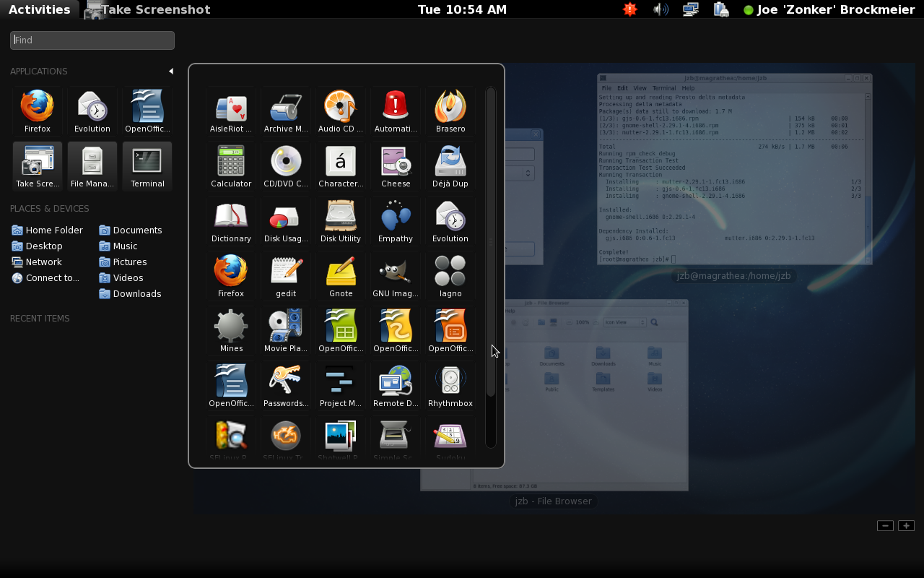The height and width of the screenshot is (578, 924).
Task: Open the Gnote notes application
Action: [341, 275]
